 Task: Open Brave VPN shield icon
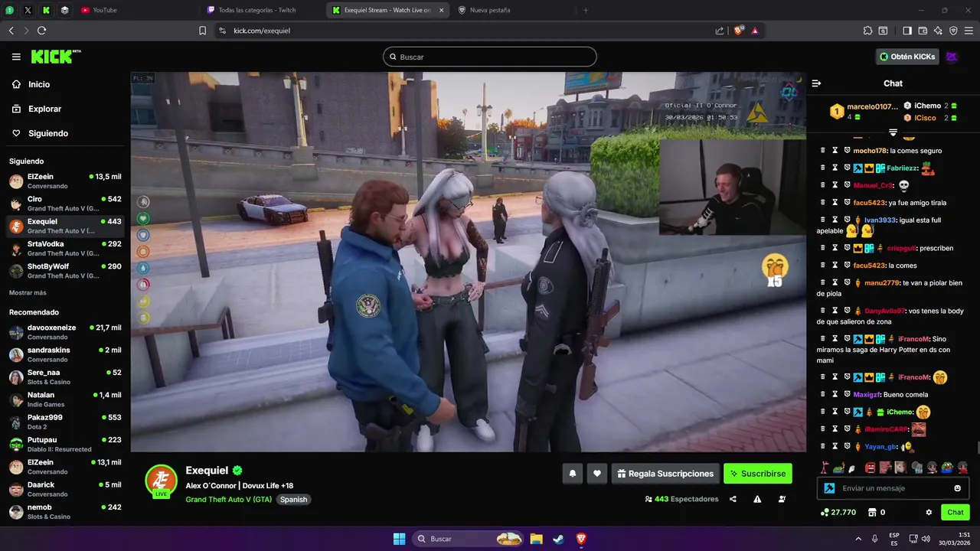tap(953, 31)
